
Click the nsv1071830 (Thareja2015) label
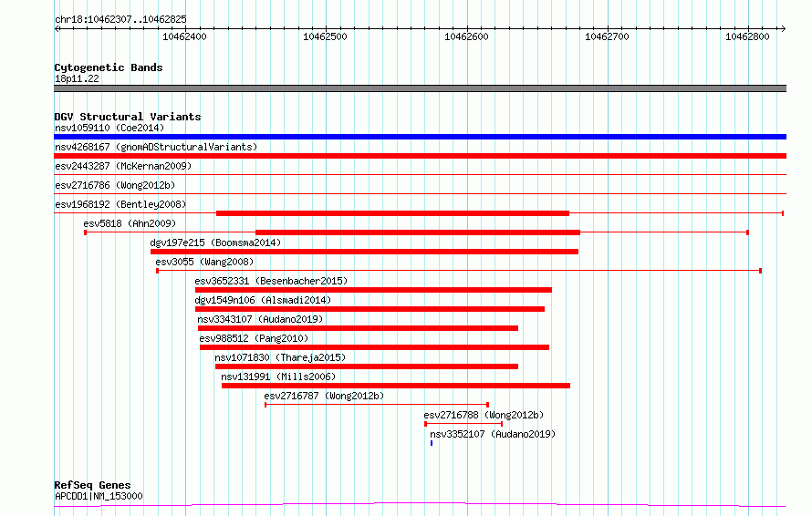[x=280, y=357]
